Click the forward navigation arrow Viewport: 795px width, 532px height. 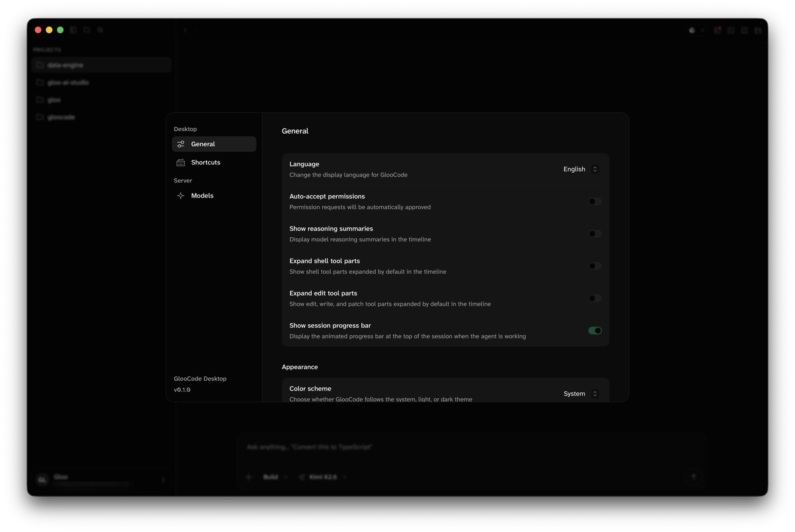[197, 30]
